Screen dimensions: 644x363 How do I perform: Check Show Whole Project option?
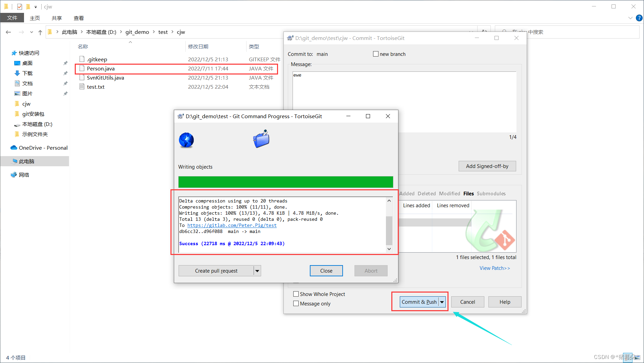click(296, 294)
